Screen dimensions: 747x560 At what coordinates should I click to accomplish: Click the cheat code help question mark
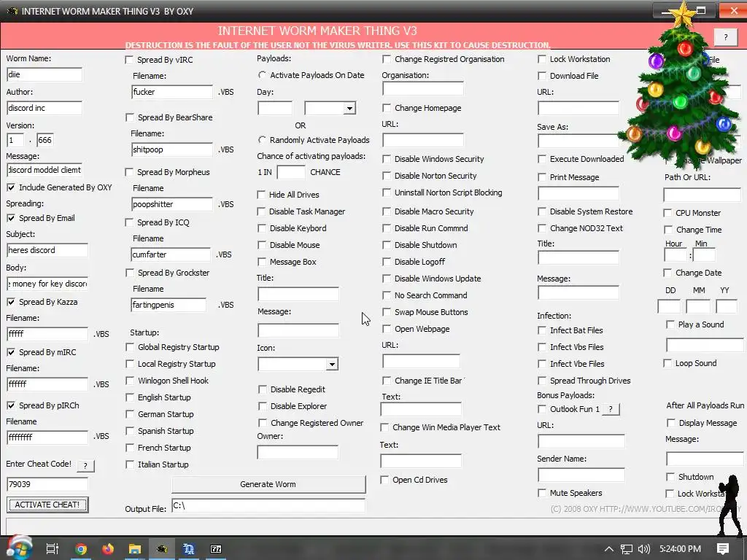(x=85, y=466)
